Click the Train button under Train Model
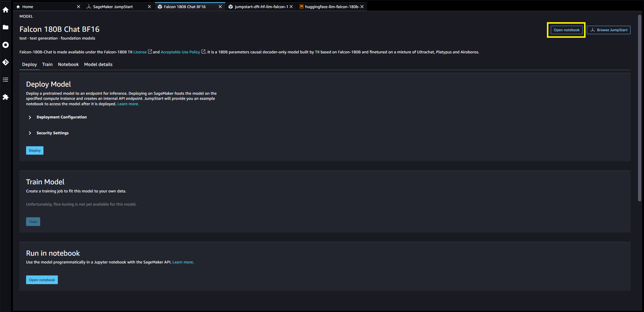 coord(33,222)
